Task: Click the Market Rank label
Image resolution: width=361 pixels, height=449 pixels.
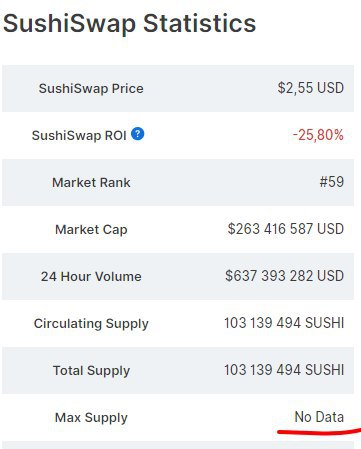Action: tap(91, 182)
